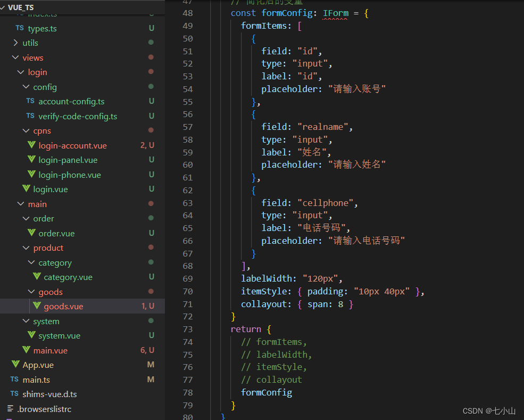The image size is (524, 420).
Task: Click the TS icon beside verify-code-config.ts
Action: coord(30,116)
